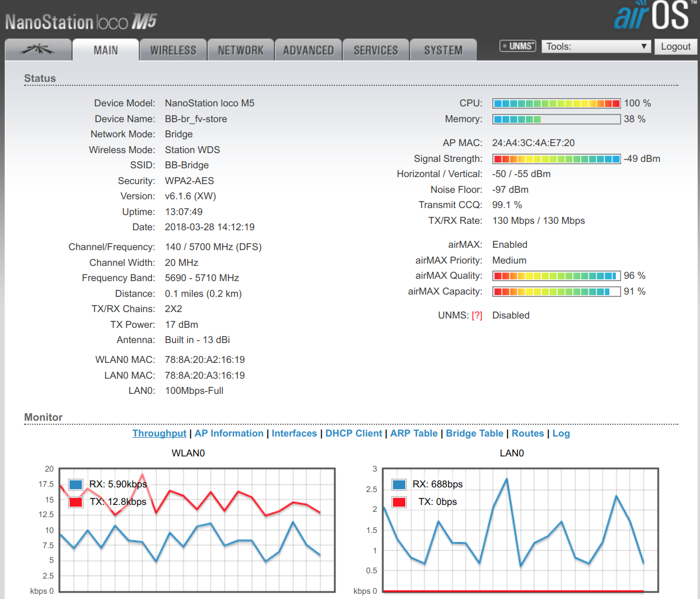Click the Logout button
Viewport: 700px width, 599px height.
675,47
